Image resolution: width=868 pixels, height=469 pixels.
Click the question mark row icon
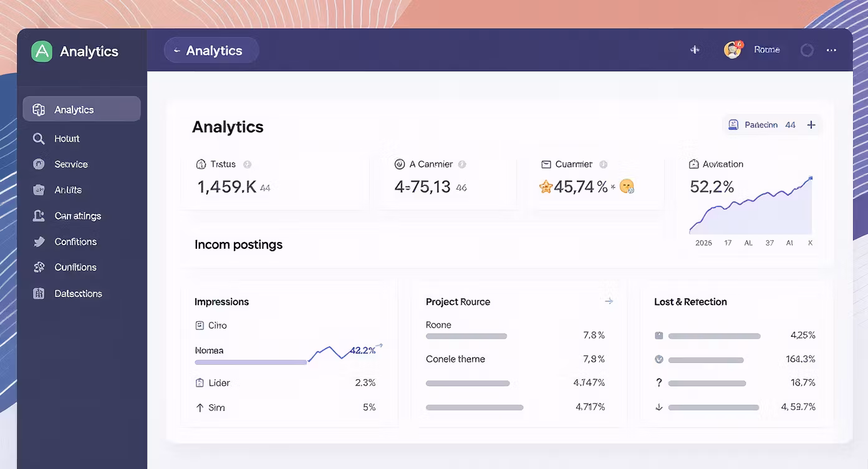(x=659, y=383)
